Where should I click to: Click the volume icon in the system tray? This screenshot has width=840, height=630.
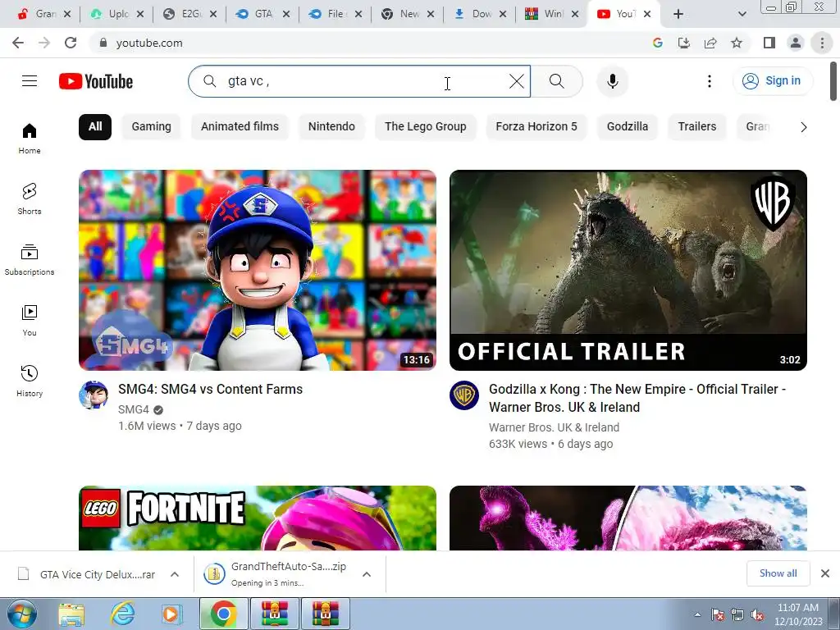point(757,615)
